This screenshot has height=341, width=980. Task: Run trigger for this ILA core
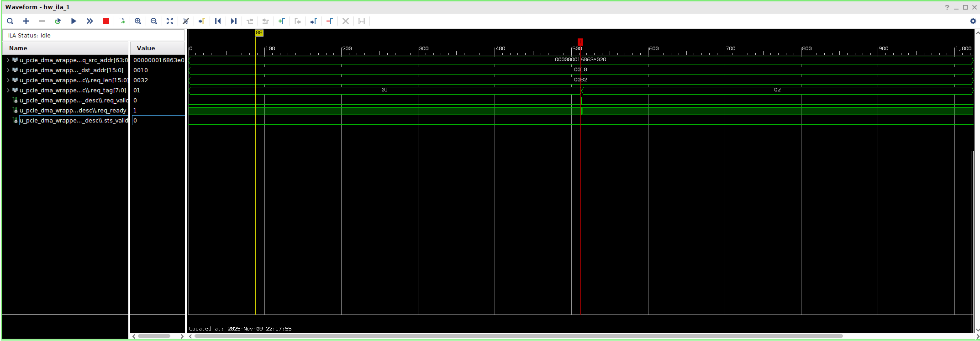click(74, 21)
